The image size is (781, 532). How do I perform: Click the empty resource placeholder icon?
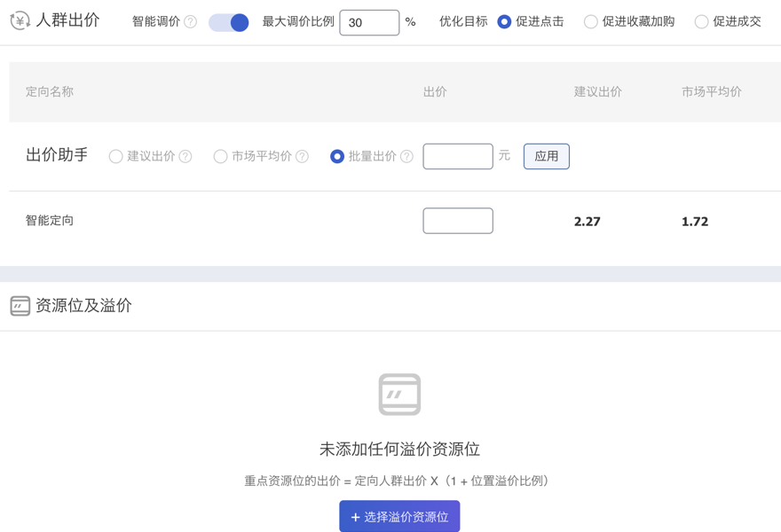[x=399, y=395]
